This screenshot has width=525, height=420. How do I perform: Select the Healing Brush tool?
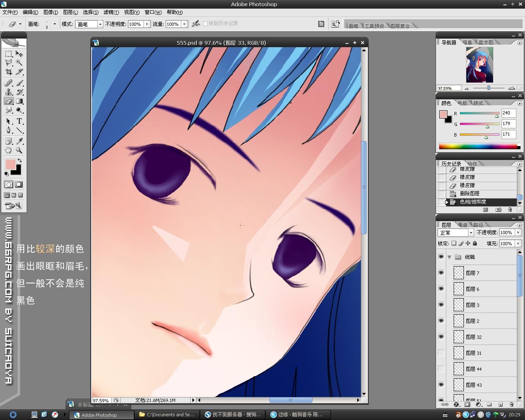pyautogui.click(x=8, y=83)
